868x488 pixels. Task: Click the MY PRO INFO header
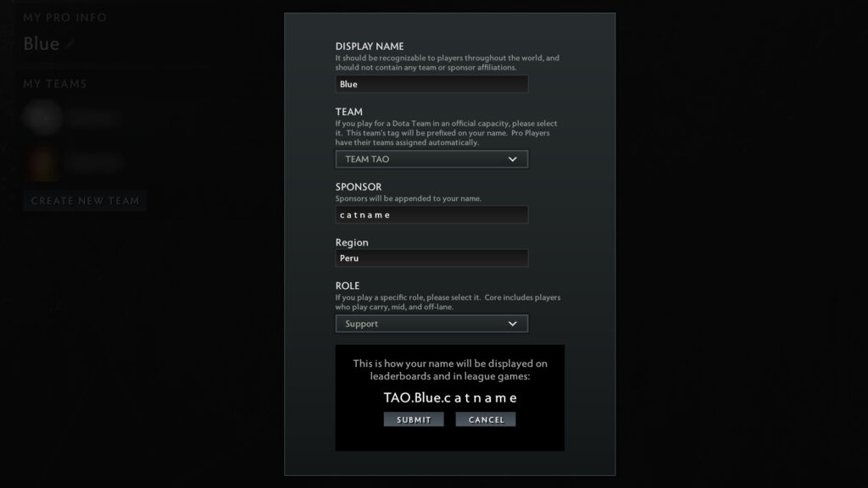[64, 17]
